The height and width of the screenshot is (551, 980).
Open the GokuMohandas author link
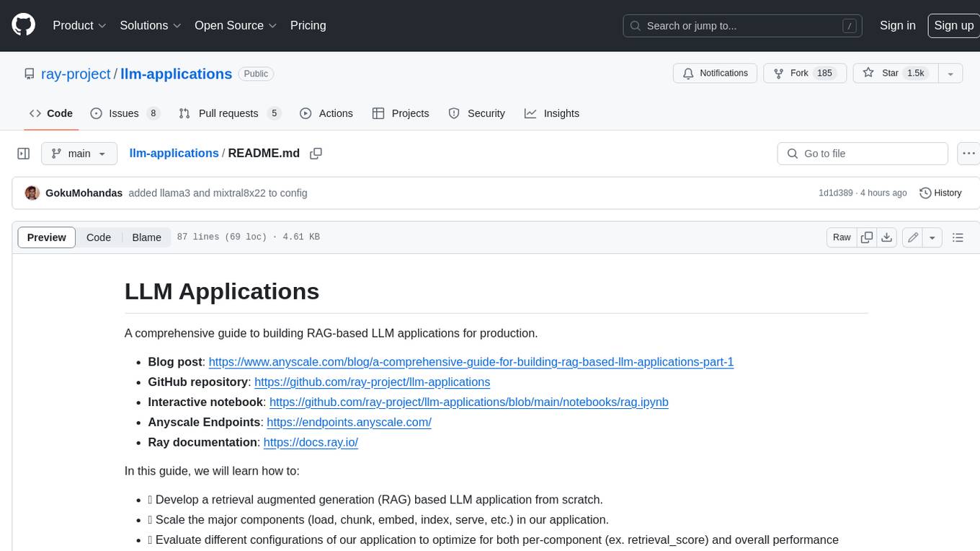(84, 193)
